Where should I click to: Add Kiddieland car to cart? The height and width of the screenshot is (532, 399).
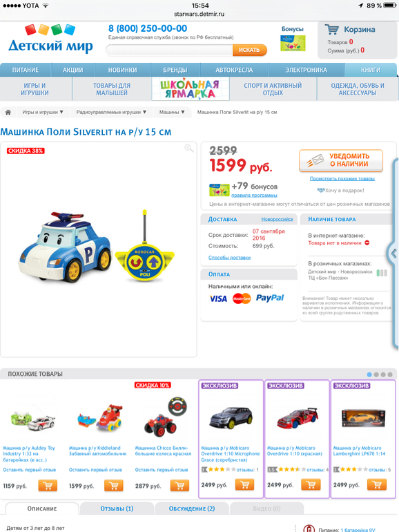(x=114, y=486)
